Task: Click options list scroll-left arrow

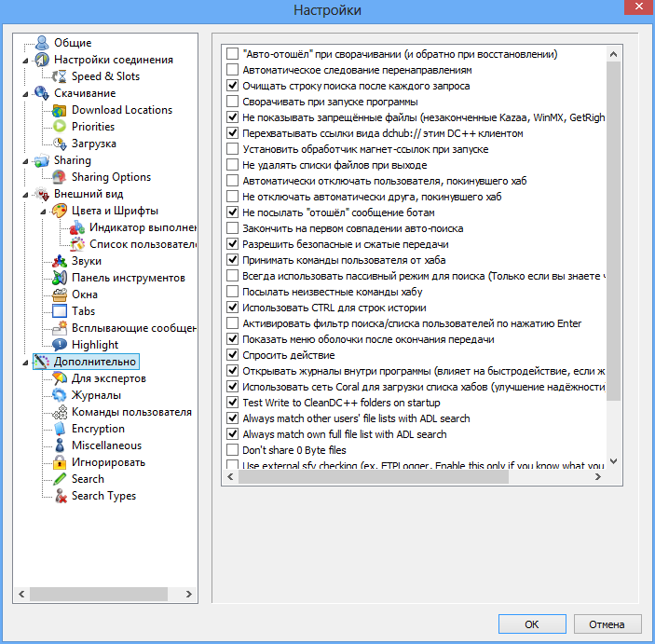Action: point(230,477)
